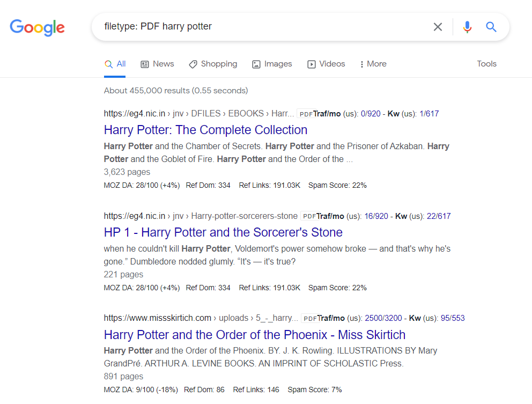
Task: Click traffic value 16/920 link
Action: coord(376,216)
